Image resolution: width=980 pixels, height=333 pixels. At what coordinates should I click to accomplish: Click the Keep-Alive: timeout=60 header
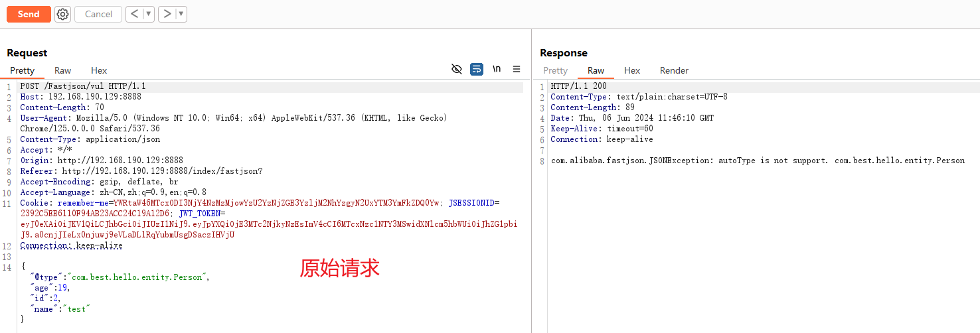pyautogui.click(x=602, y=129)
